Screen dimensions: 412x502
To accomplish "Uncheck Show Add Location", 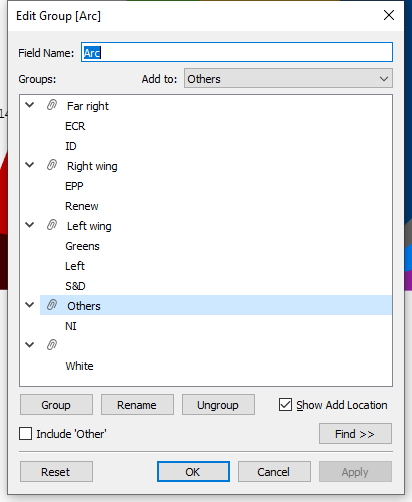I will point(285,405).
